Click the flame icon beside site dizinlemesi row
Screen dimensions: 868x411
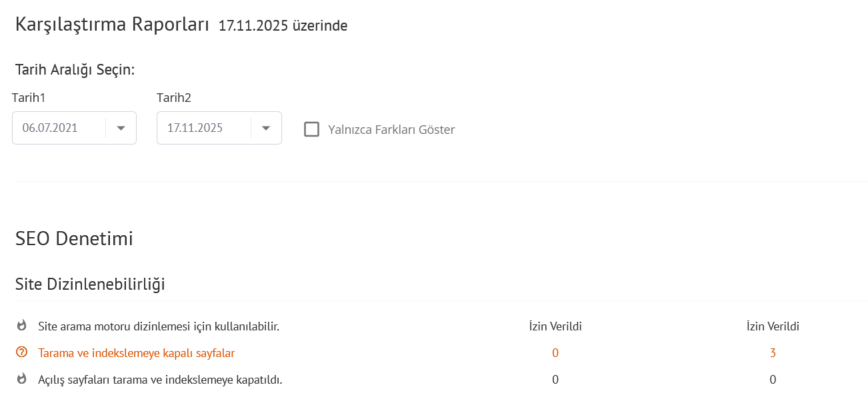21,326
